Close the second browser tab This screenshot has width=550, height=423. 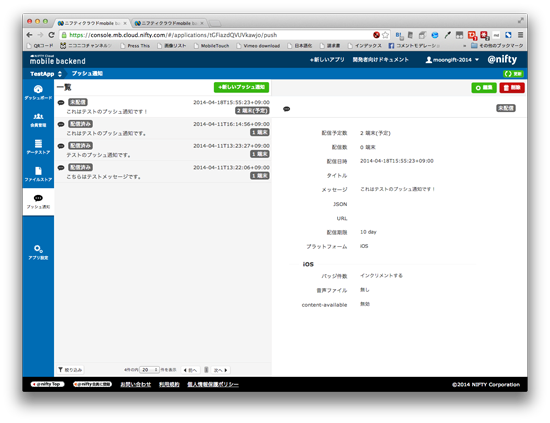[202, 23]
